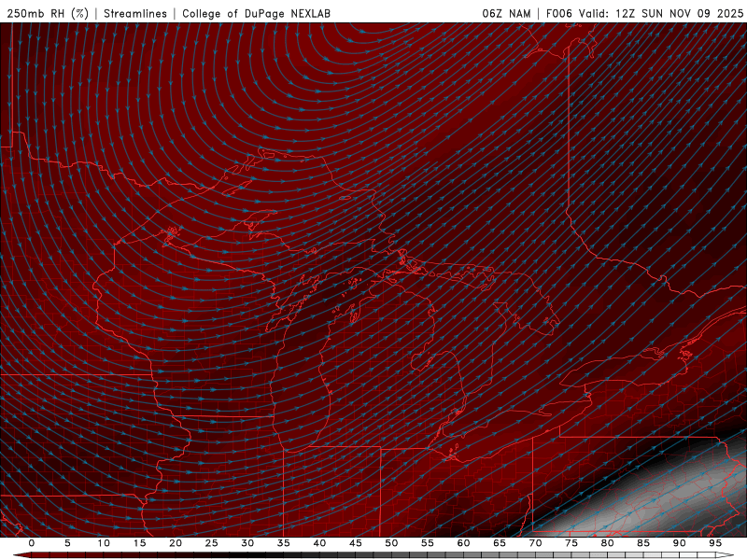Click the "70" value on the color scale

pyautogui.click(x=535, y=543)
